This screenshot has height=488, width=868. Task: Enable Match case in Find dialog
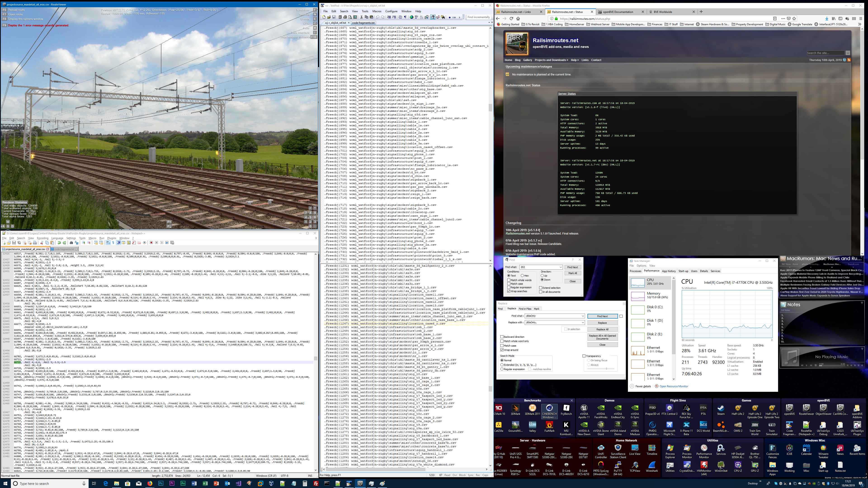[509, 284]
